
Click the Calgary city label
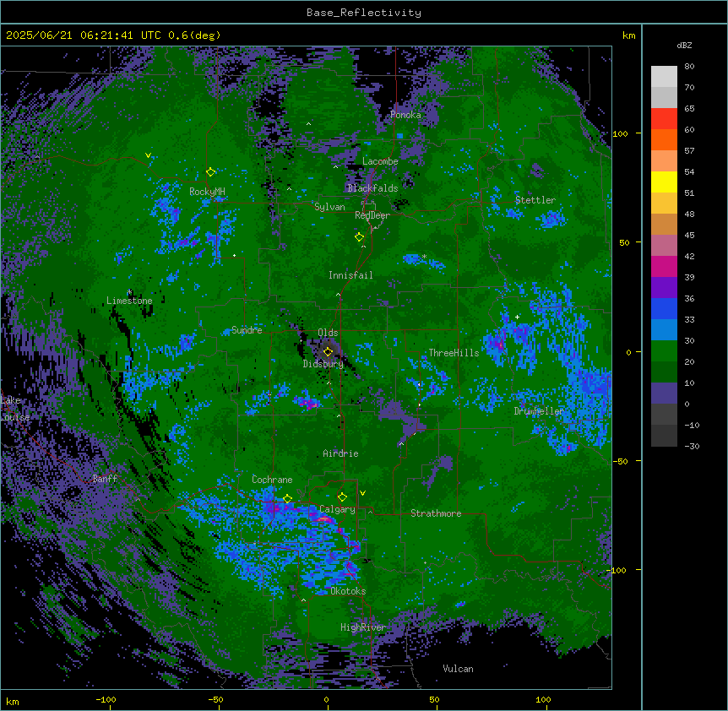[x=338, y=509]
